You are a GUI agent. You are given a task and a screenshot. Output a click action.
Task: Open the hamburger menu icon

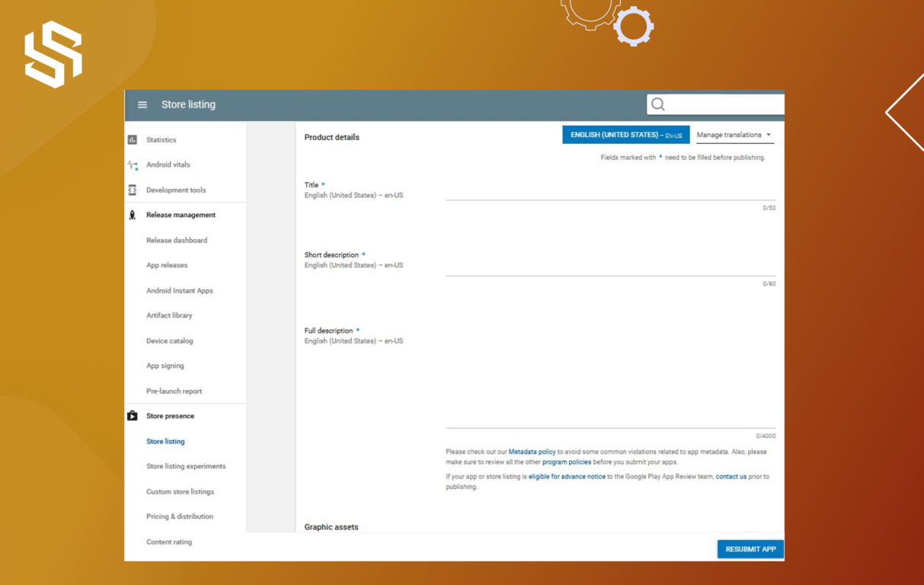(142, 105)
